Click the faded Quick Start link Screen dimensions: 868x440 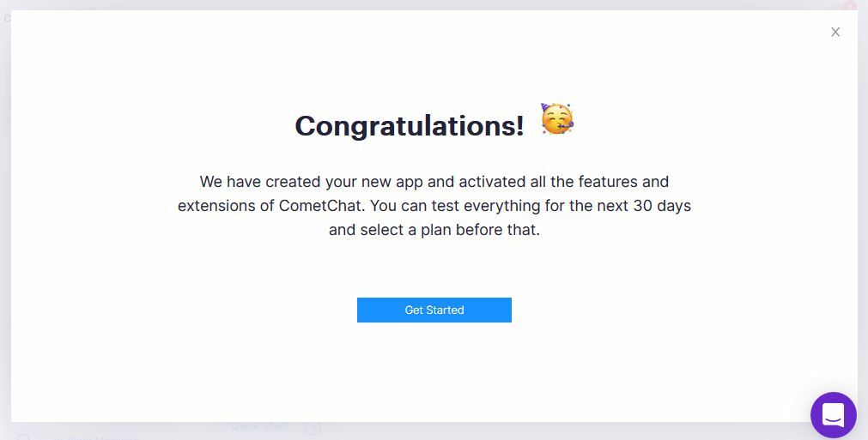coord(259,426)
